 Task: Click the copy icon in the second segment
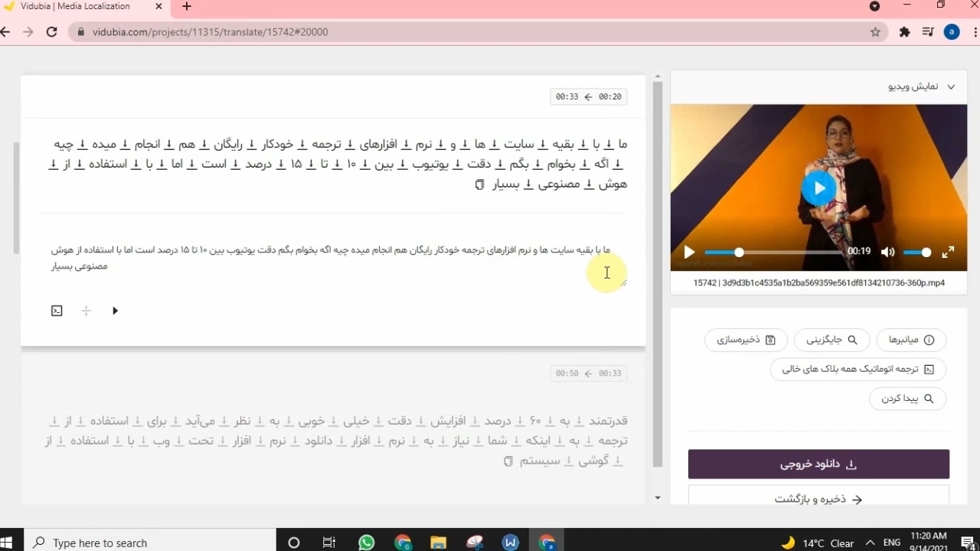coord(508,461)
